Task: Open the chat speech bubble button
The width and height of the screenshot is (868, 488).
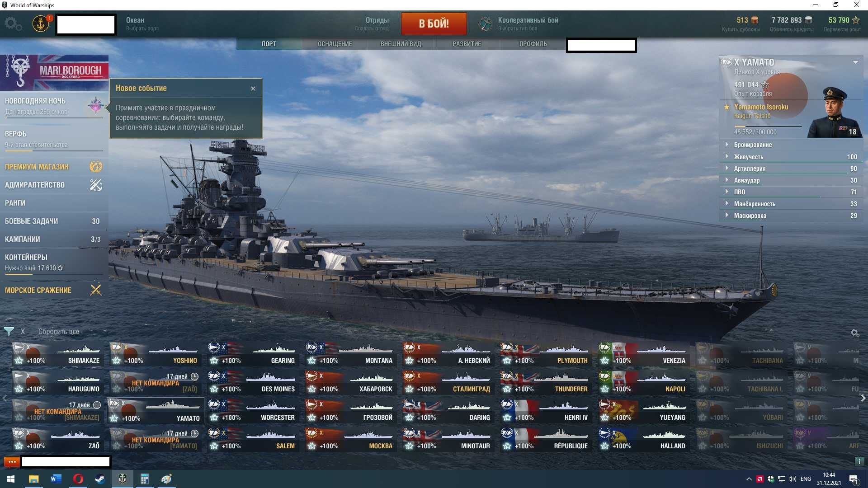Action: 12,461
